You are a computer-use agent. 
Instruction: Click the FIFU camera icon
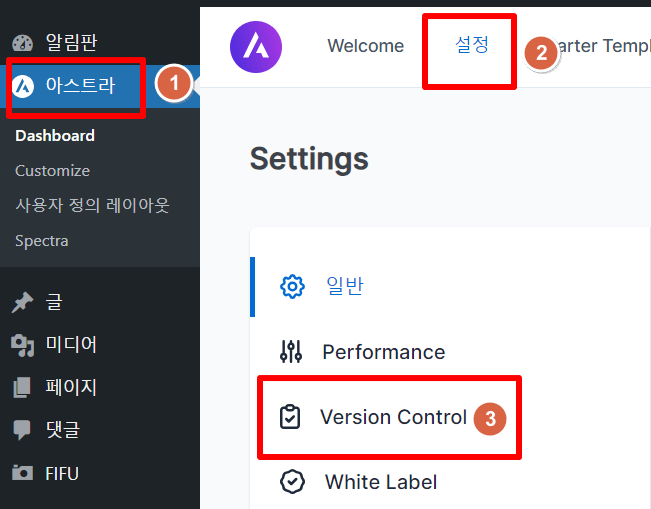[x=22, y=473]
